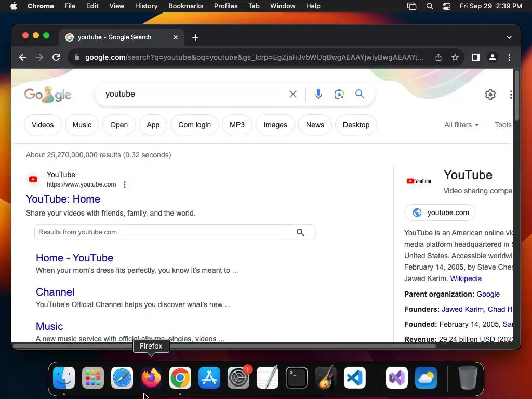Viewport: 532px width, 399px height.
Task: Filter results by Music chip
Action: point(82,125)
